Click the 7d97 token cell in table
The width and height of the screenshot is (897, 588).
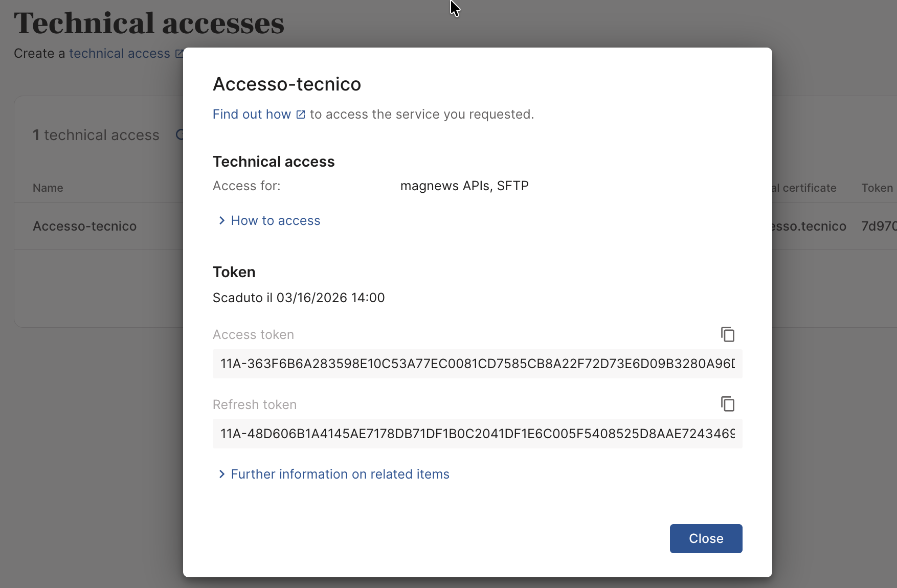(878, 226)
